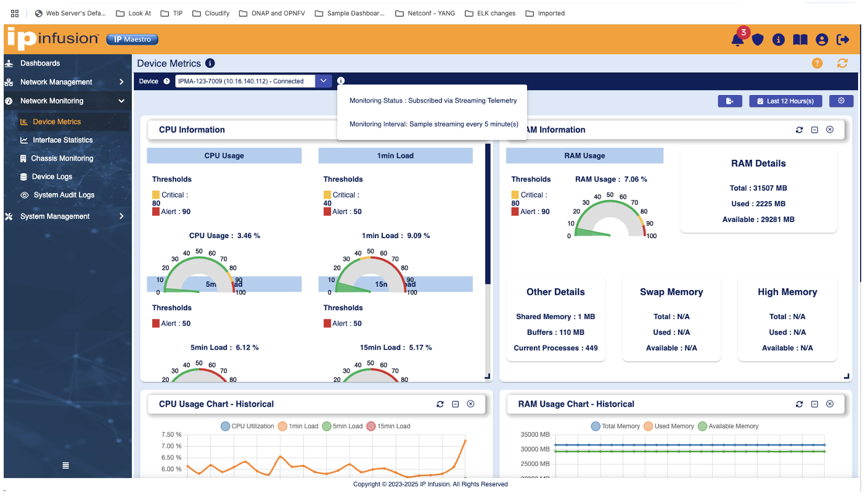
Task: Select the device combo box field
Action: [x=245, y=81]
